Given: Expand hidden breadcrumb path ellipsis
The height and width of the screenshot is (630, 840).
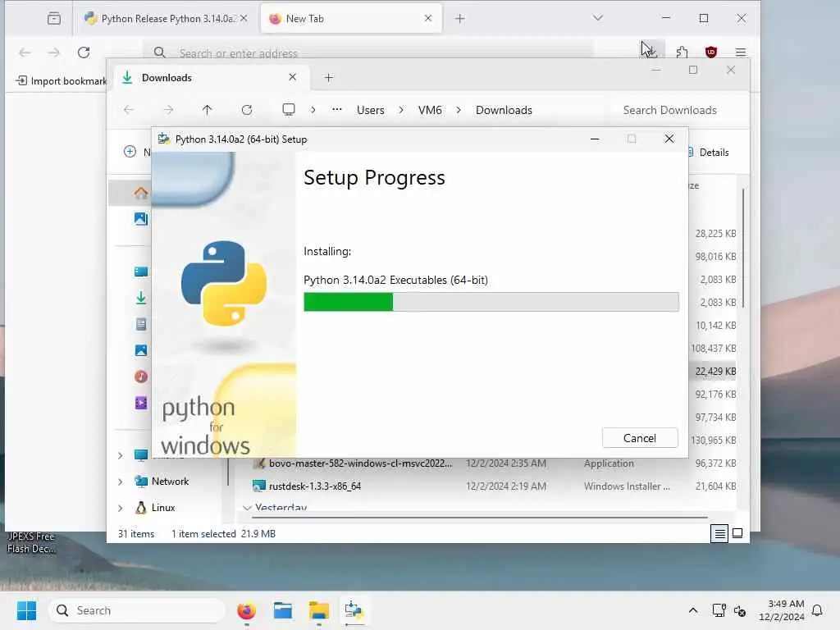Looking at the screenshot, I should [337, 109].
